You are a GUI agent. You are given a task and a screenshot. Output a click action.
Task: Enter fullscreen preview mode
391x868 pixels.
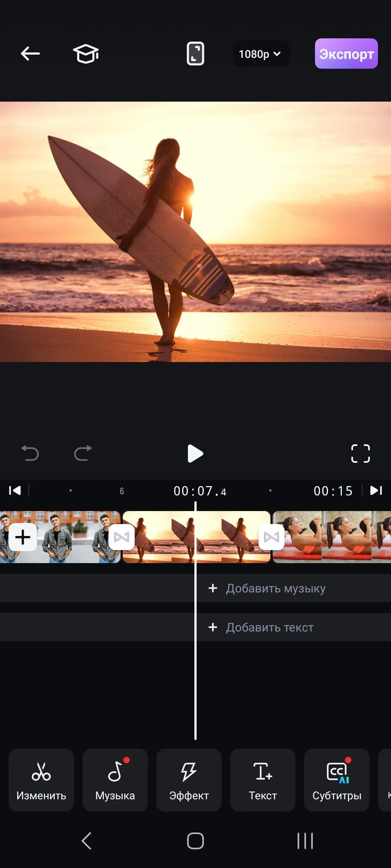(x=360, y=454)
